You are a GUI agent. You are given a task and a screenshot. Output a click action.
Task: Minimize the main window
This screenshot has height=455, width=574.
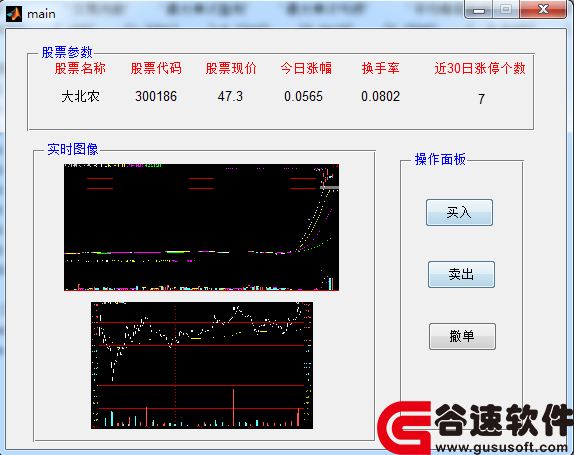479,10
